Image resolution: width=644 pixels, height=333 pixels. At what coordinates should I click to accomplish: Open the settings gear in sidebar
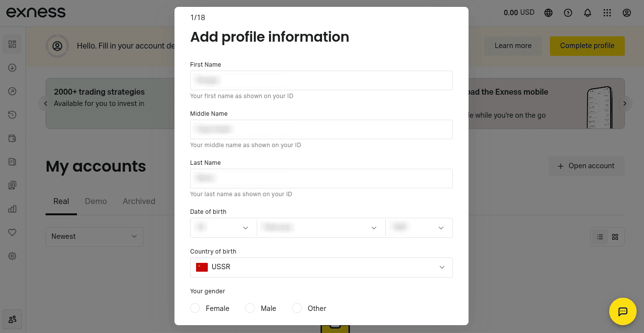pyautogui.click(x=12, y=256)
